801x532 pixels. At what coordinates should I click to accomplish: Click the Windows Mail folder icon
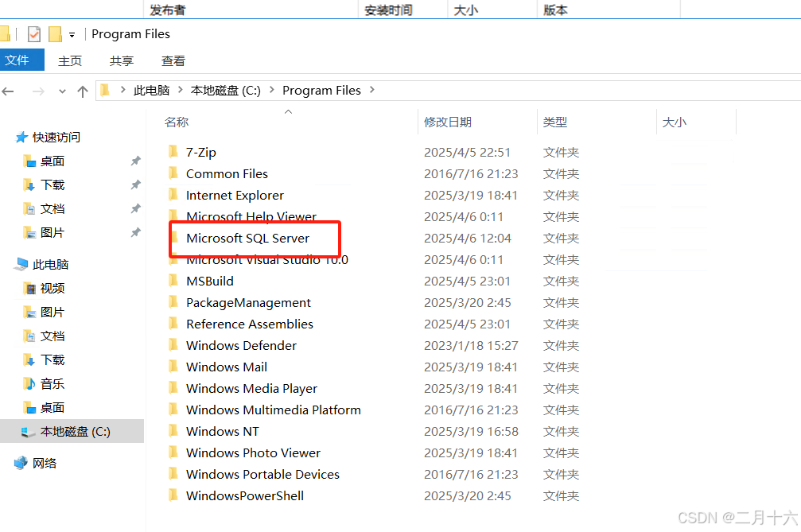point(173,366)
